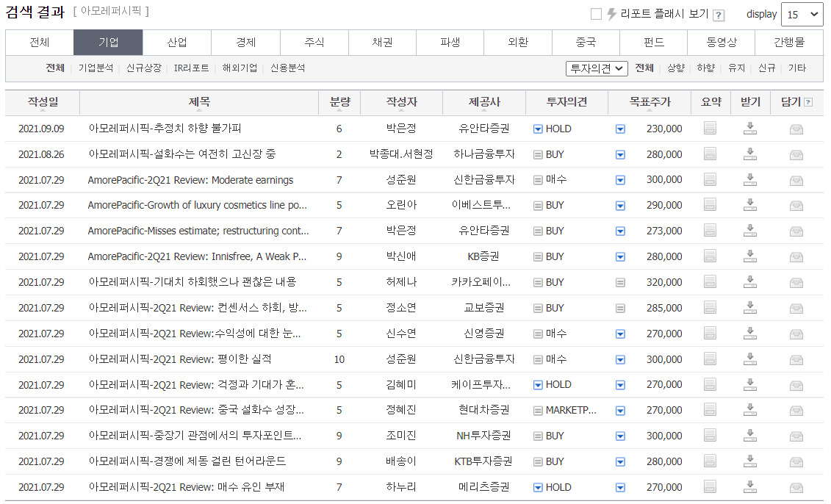Filter opinion by 신규
This screenshot has height=504, width=831.
767,68
